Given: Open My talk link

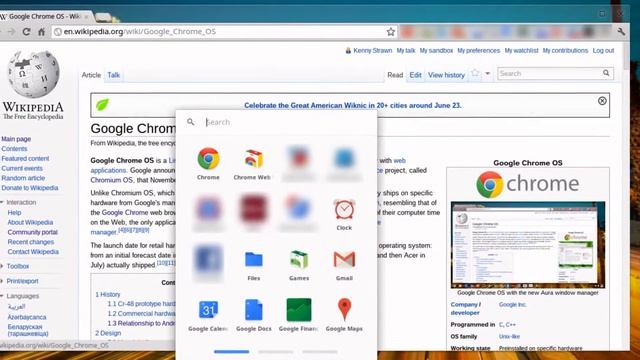Looking at the screenshot, I should [406, 51].
